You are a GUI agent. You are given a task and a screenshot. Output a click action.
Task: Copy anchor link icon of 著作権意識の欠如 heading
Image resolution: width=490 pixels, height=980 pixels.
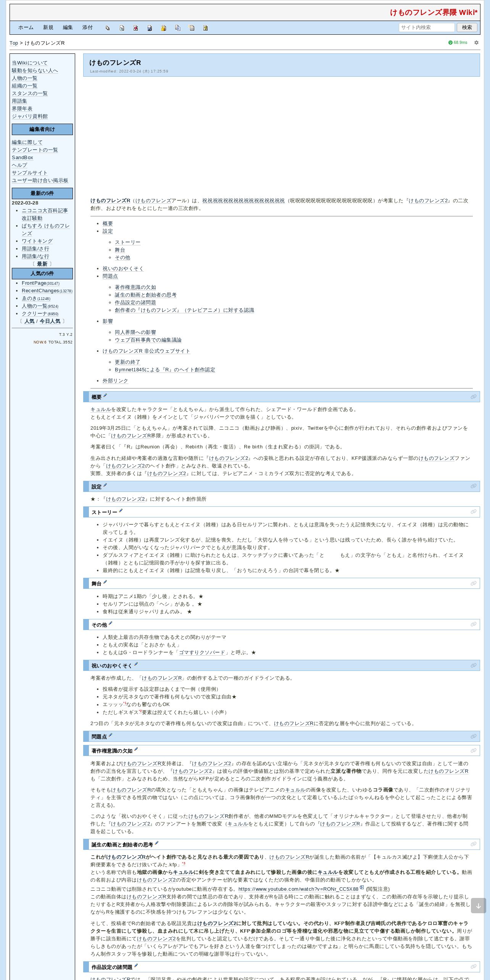[474, 751]
